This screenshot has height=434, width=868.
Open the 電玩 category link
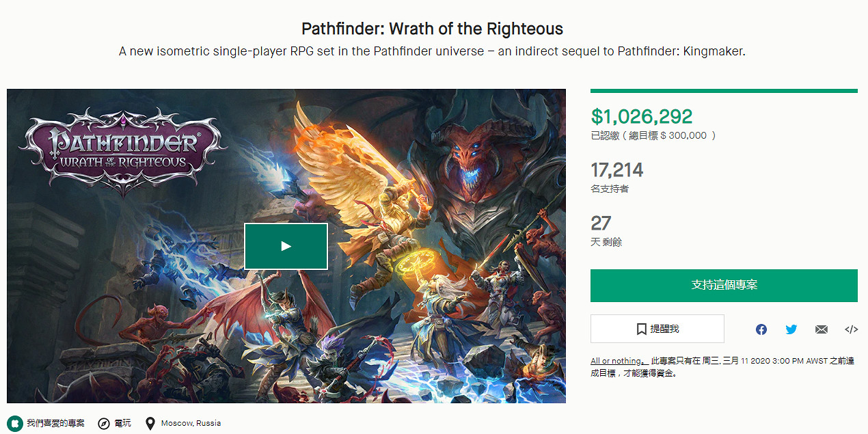click(x=123, y=424)
